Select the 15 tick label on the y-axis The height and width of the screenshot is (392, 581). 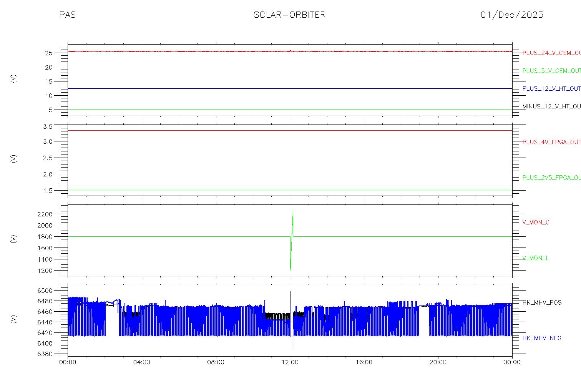click(x=48, y=81)
